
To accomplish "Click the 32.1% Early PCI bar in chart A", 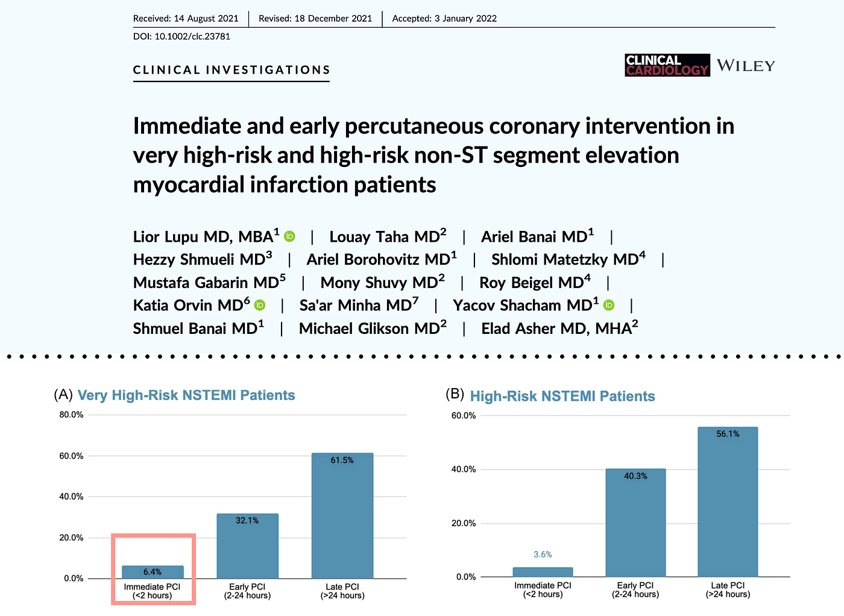I will pos(247,546).
